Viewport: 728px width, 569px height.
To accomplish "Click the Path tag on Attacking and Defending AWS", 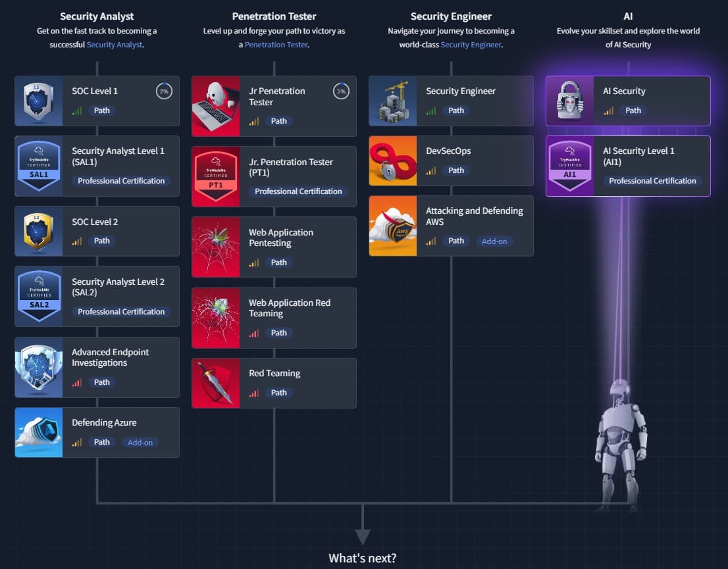I will [x=456, y=241].
